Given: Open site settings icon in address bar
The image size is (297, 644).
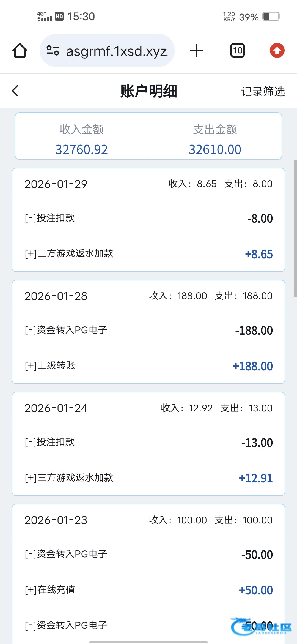Looking at the screenshot, I should 53,51.
